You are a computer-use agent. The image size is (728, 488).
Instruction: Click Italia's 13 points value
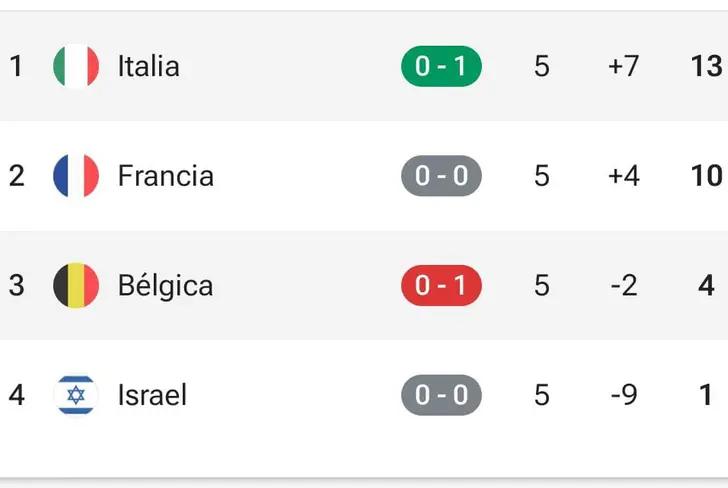(706, 67)
